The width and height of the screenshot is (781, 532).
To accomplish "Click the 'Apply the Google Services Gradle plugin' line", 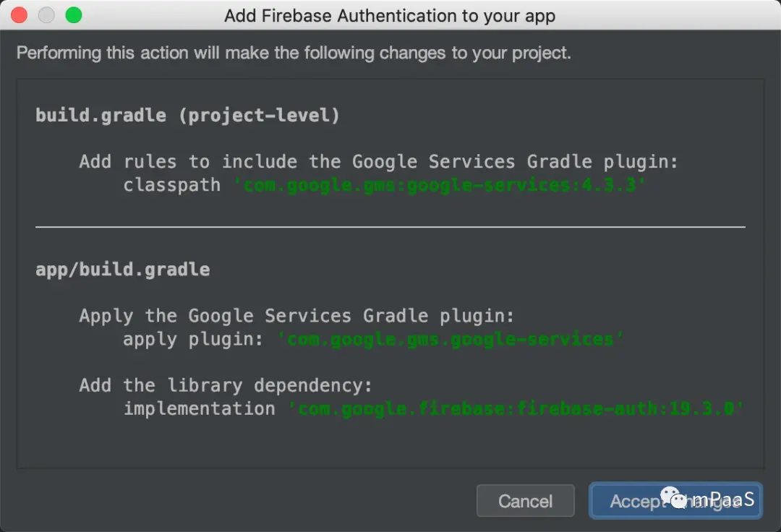I will tap(296, 316).
